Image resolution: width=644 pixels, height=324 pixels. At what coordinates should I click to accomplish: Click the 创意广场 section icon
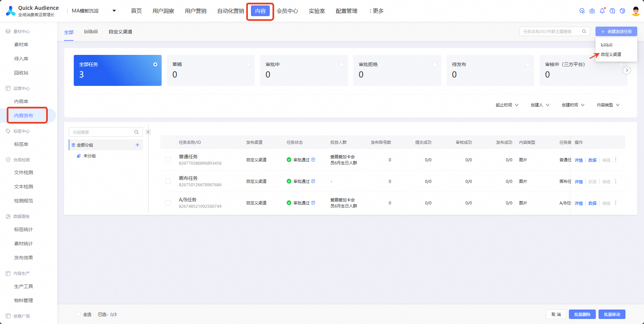(8, 316)
